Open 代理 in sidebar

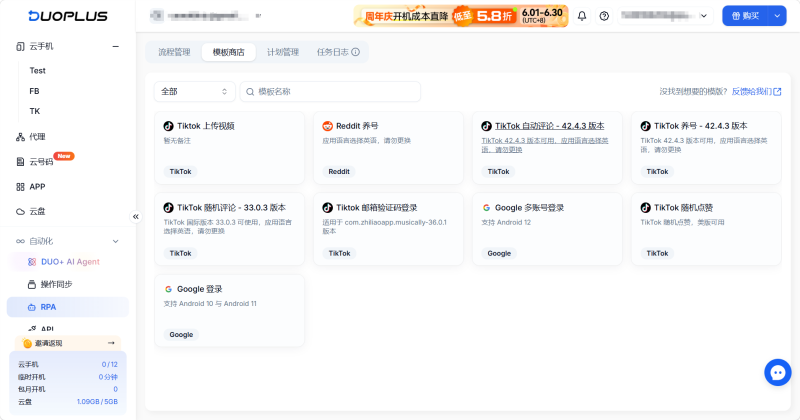coord(37,137)
